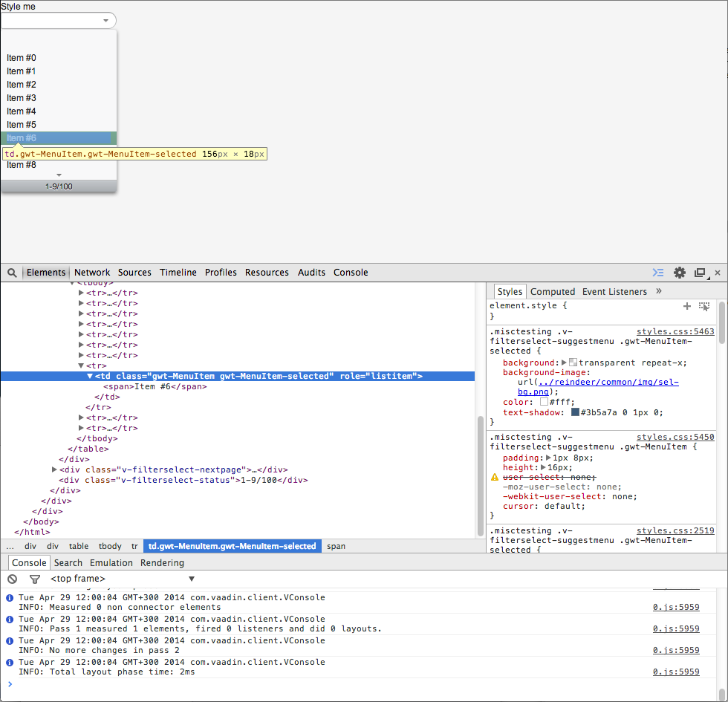Expand the background property triangle
Image resolution: width=728 pixels, height=702 pixels.
[x=564, y=363]
